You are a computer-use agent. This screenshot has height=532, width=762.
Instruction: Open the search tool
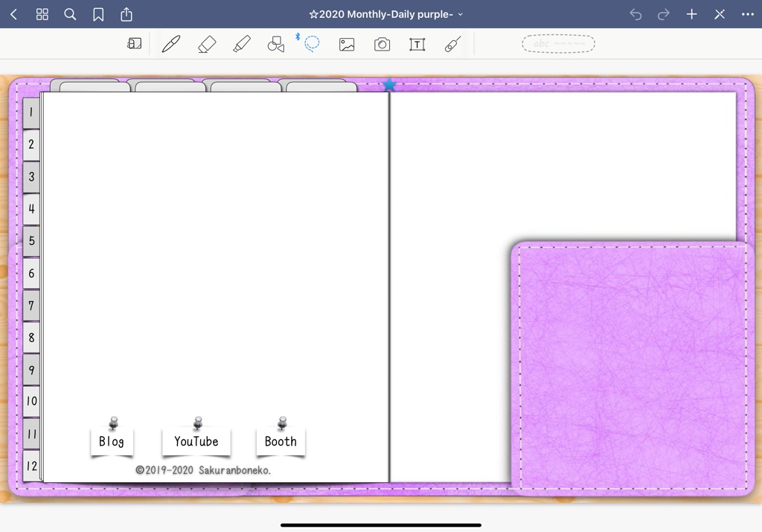tap(70, 15)
